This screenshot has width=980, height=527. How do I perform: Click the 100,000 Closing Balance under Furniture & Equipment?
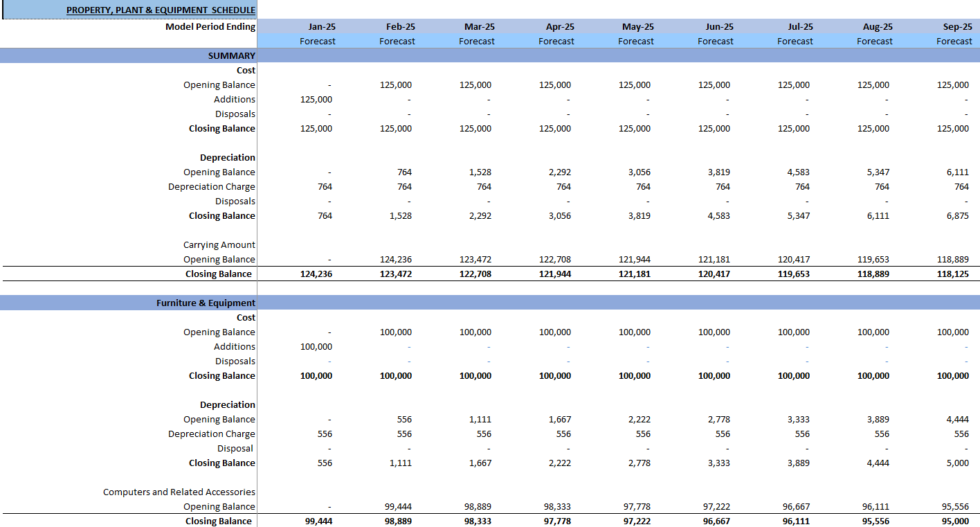[315, 375]
